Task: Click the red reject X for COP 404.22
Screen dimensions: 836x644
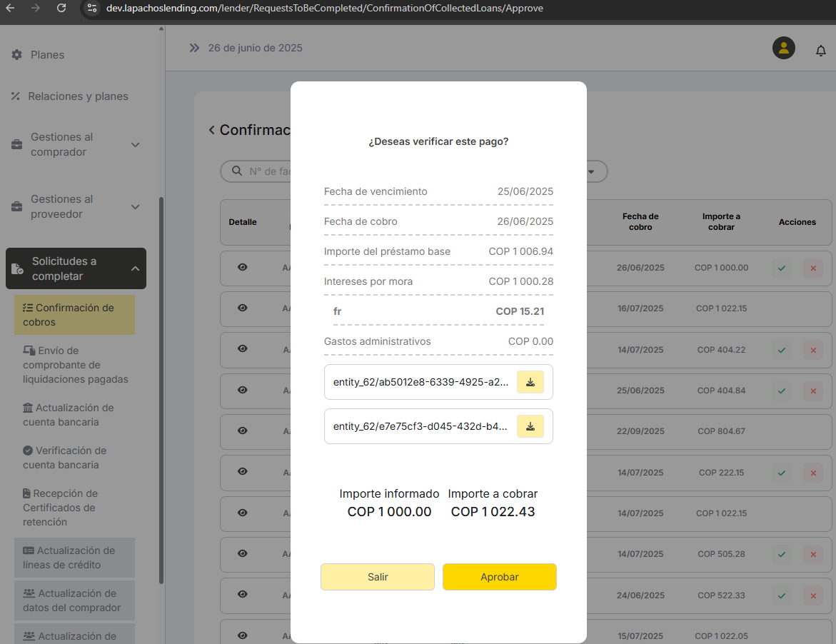Action: [812, 351]
